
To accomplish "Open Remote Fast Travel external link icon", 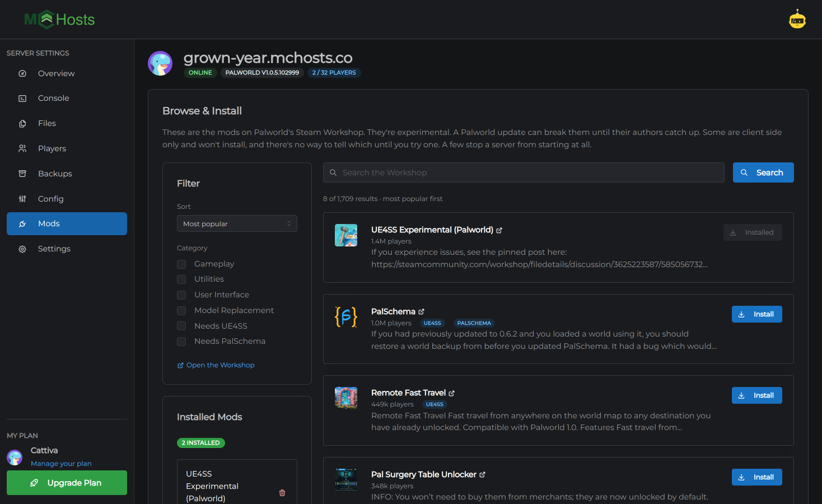I will coord(451,393).
